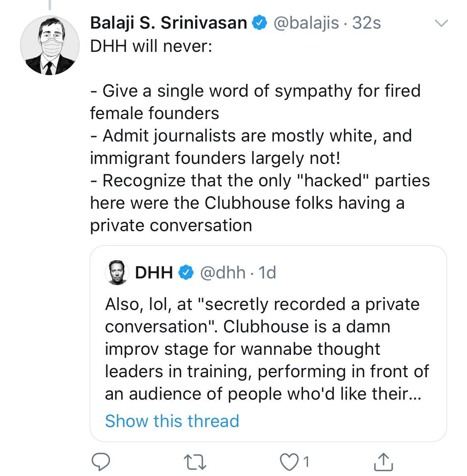Retweet using the arrows icon
The width and height of the screenshot is (467, 476).
(x=195, y=462)
